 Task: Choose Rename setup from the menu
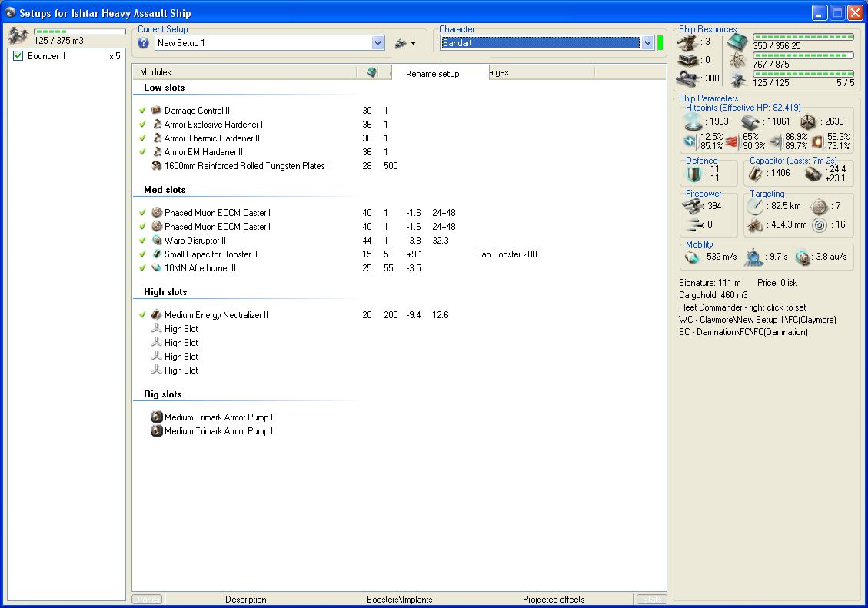point(432,74)
